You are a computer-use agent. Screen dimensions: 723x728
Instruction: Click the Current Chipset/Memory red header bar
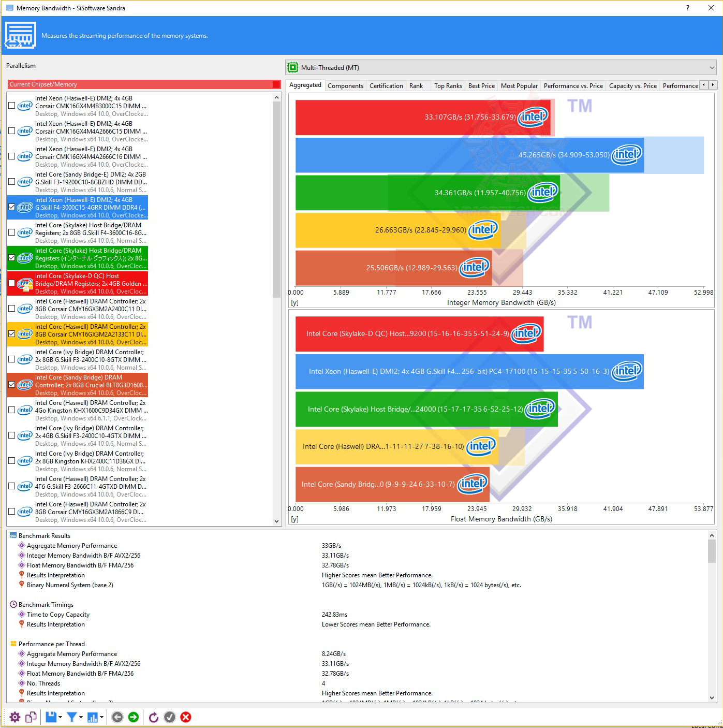pos(144,84)
